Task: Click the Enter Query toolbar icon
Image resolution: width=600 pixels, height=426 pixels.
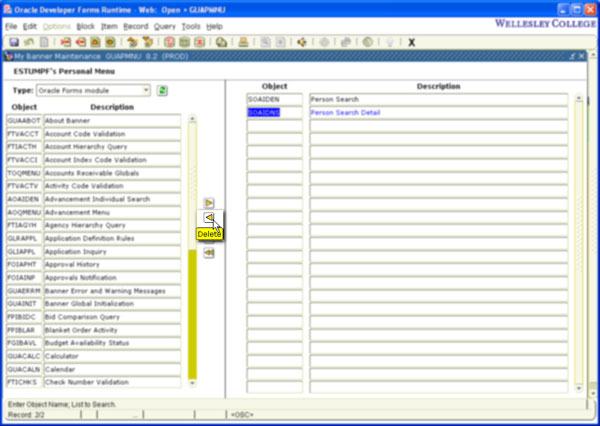Action: [x=169, y=42]
